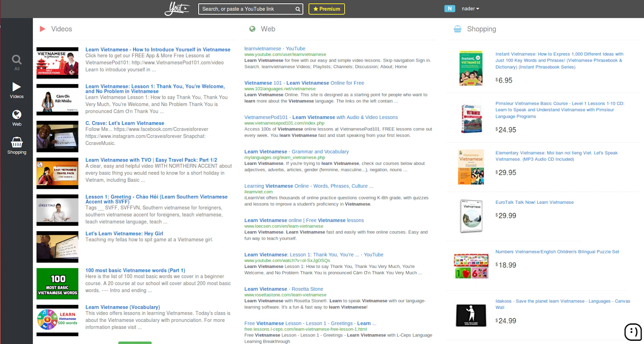Open Instant Vietnamese book product link

coord(559,60)
